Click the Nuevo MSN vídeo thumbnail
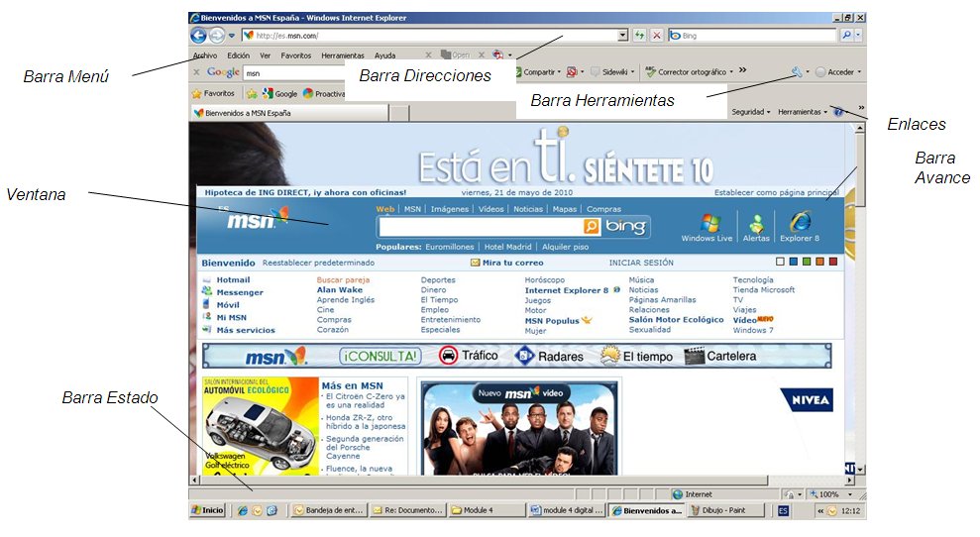 [x=519, y=428]
